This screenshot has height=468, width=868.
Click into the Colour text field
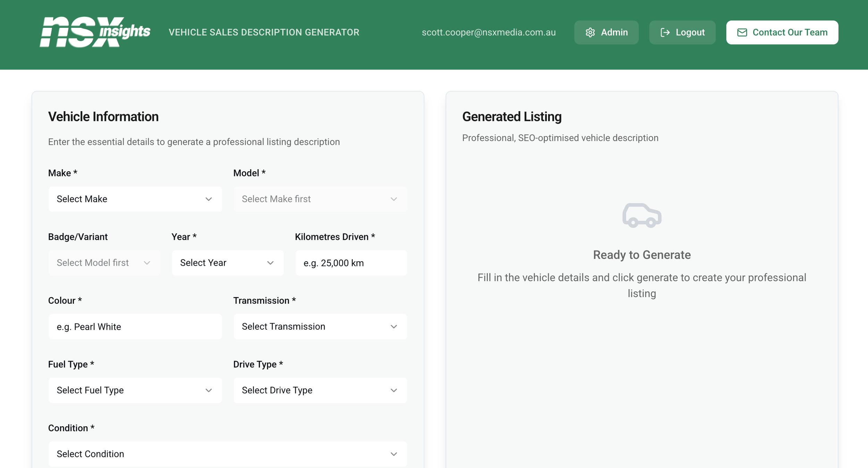[x=135, y=327]
